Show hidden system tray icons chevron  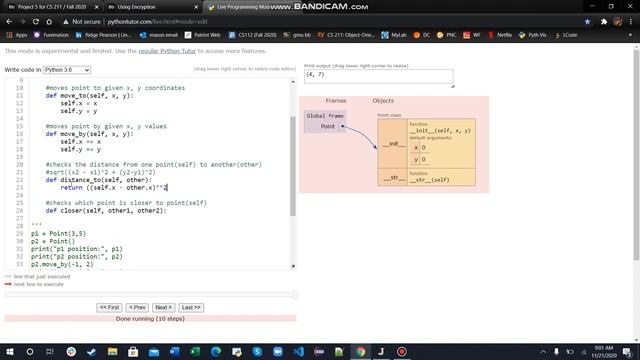point(543,352)
